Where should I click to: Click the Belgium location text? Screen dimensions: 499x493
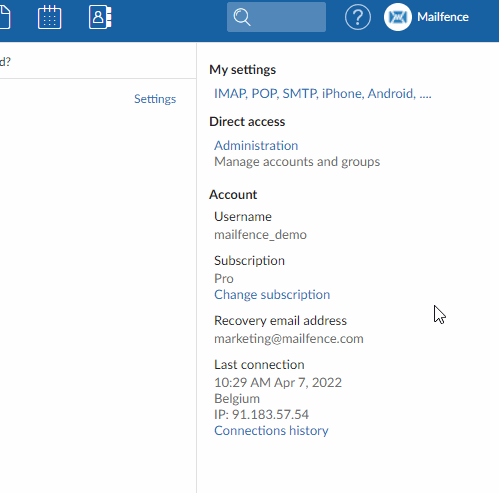coord(237,399)
